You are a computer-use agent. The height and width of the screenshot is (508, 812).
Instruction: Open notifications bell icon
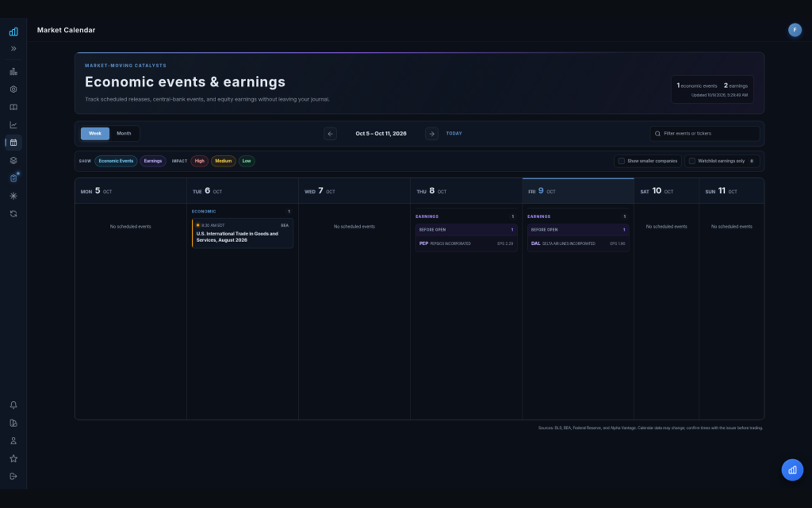point(14,405)
